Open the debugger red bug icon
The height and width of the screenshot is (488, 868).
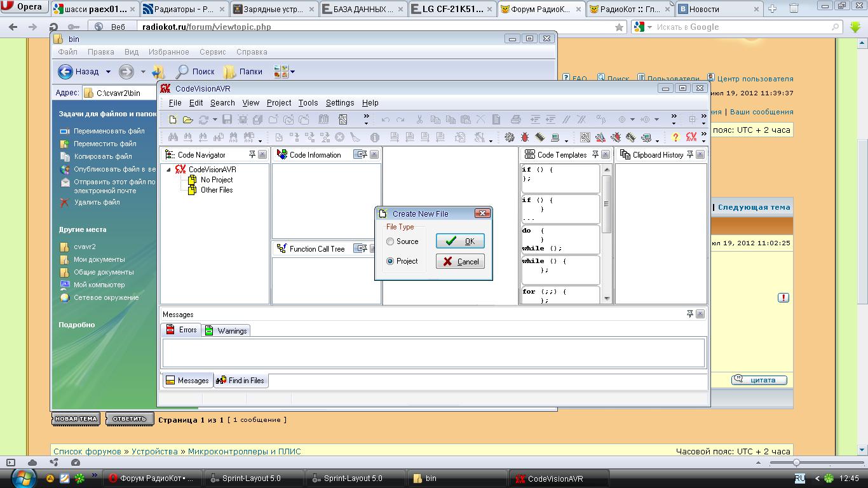525,137
